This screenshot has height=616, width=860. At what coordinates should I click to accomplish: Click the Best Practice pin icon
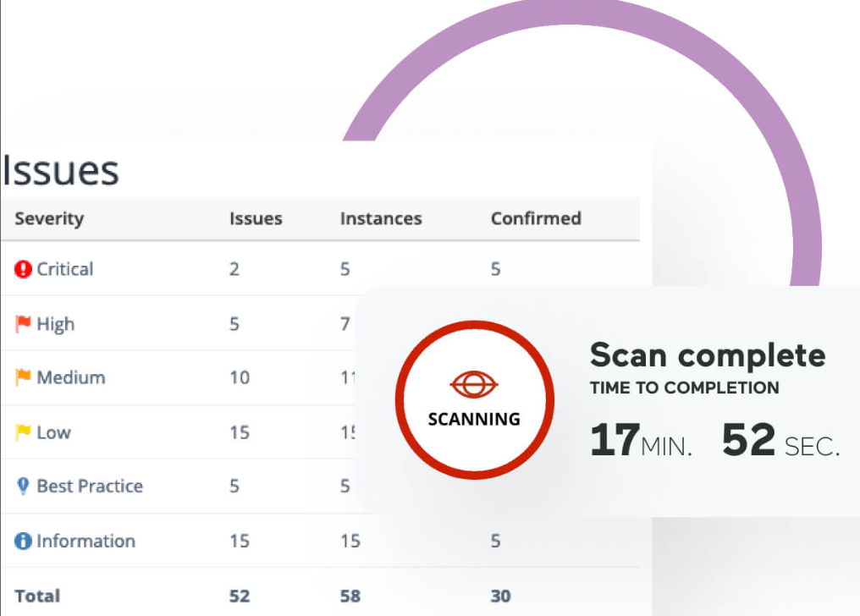[x=23, y=486]
